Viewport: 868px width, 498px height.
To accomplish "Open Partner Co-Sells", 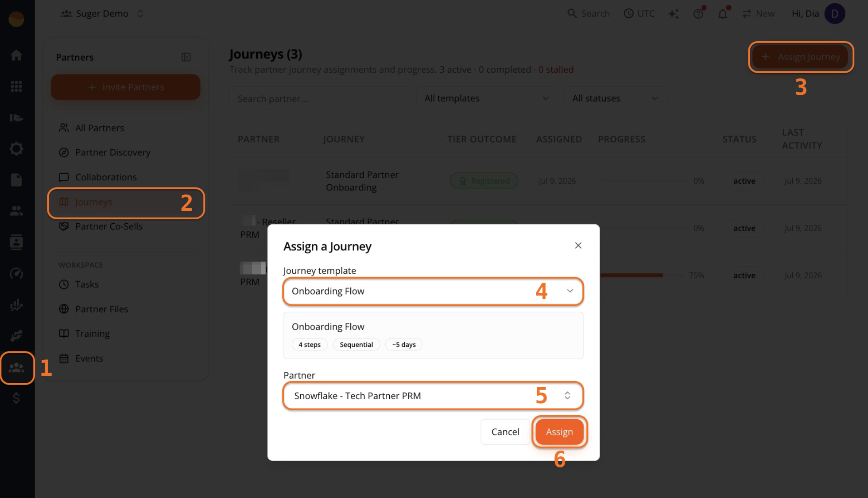I will tap(109, 226).
